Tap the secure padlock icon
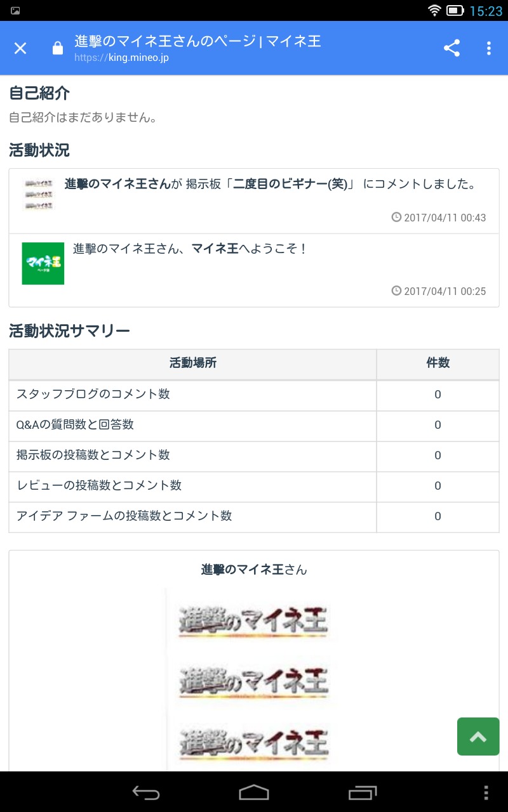Image resolution: width=508 pixels, height=812 pixels. tap(58, 48)
